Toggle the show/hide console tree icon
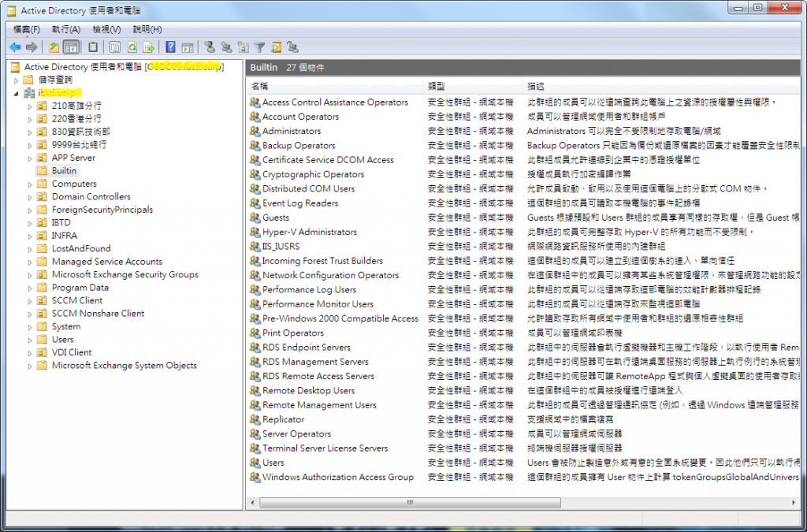 72,47
